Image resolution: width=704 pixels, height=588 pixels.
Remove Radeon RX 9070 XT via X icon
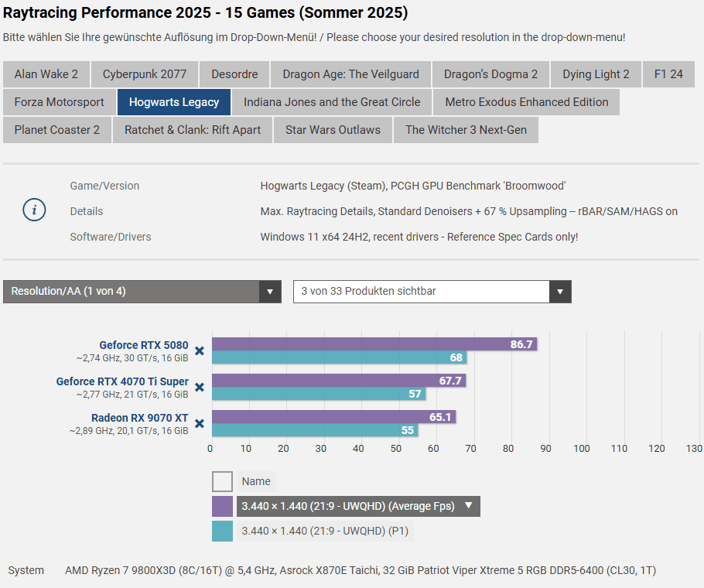click(199, 423)
